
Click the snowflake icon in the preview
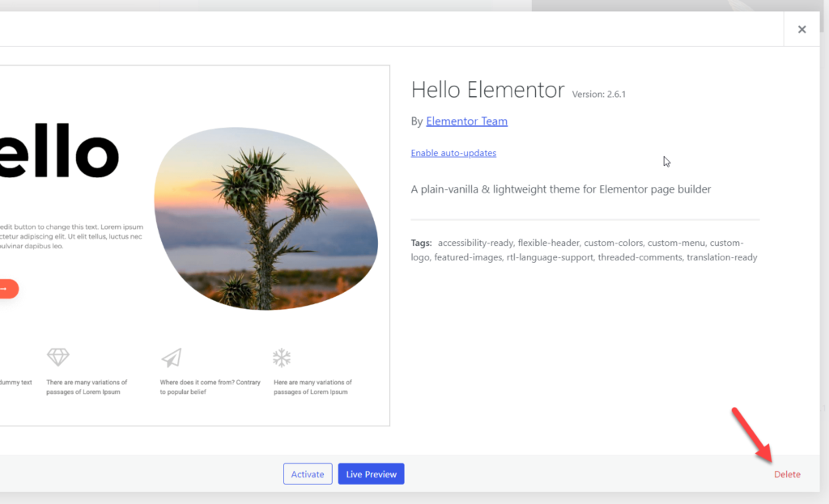pos(282,358)
